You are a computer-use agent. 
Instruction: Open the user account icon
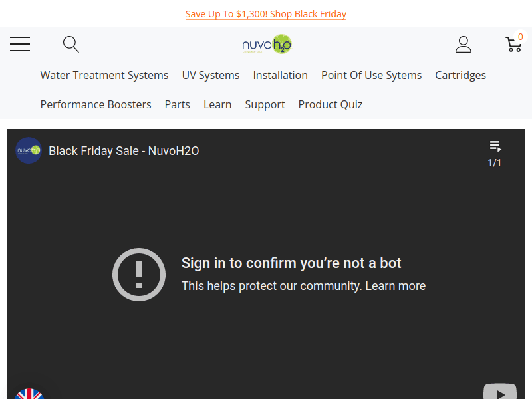click(x=464, y=45)
